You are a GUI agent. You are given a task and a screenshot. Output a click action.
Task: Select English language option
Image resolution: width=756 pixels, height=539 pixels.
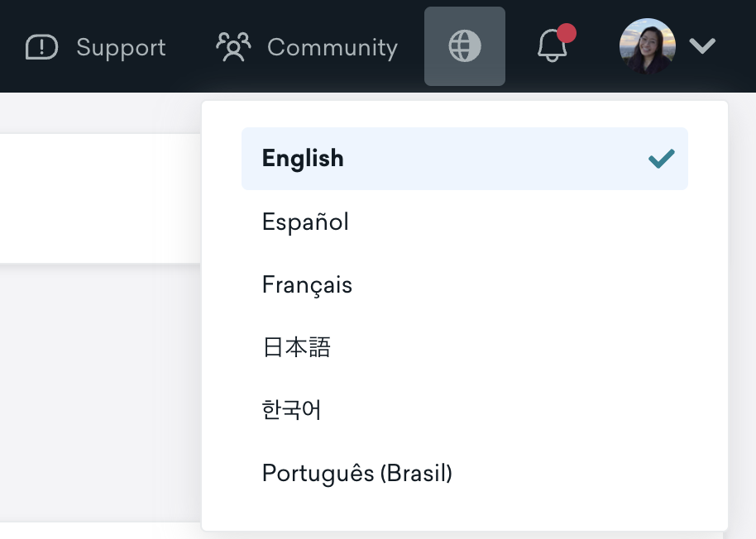[465, 159]
